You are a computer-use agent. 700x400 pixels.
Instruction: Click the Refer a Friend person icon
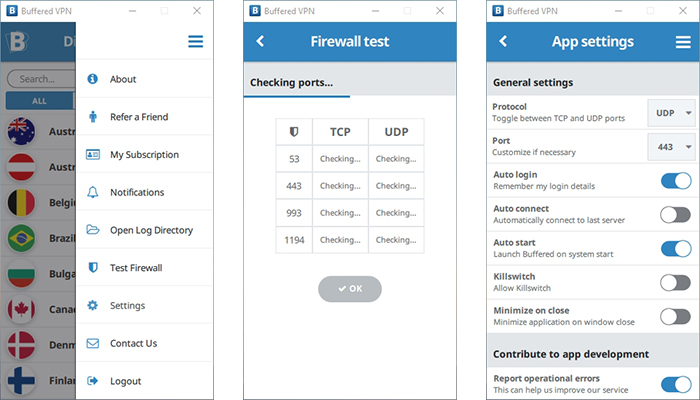pos(92,117)
